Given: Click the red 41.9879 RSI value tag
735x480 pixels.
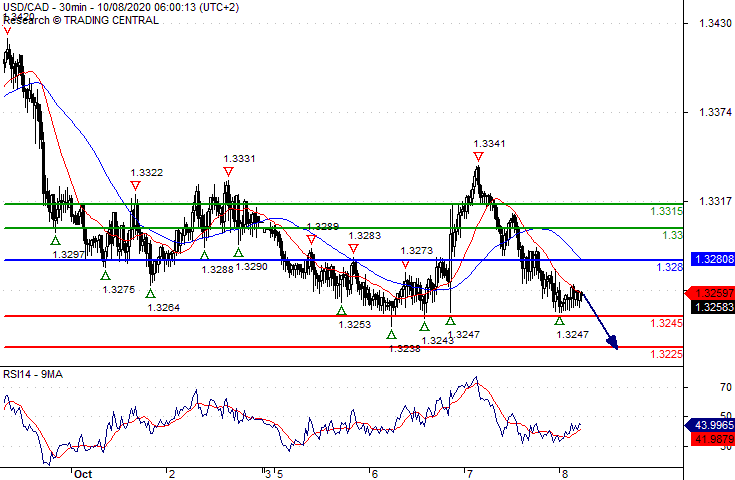Looking at the screenshot, I should [x=713, y=439].
